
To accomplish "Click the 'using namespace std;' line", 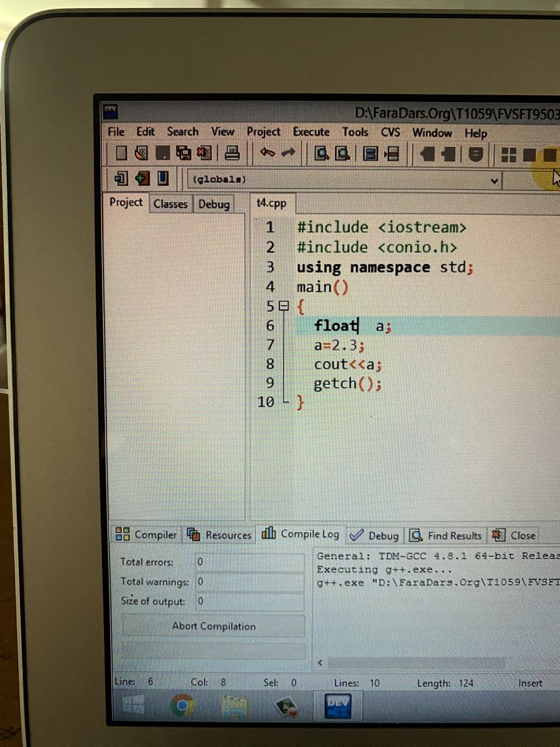I will pyautogui.click(x=385, y=268).
